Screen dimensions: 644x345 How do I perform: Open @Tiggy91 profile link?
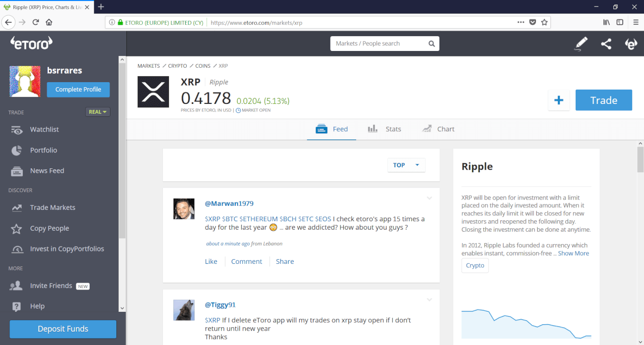point(220,305)
